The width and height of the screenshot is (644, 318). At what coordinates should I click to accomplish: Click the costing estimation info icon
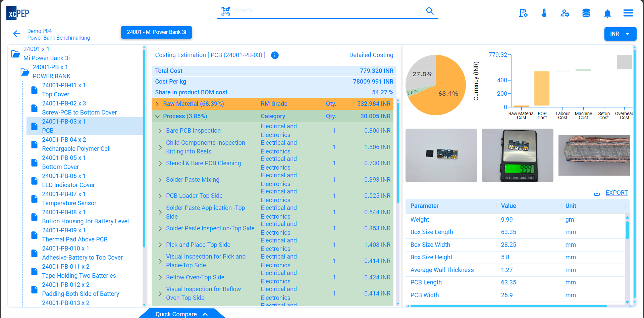[x=275, y=55]
